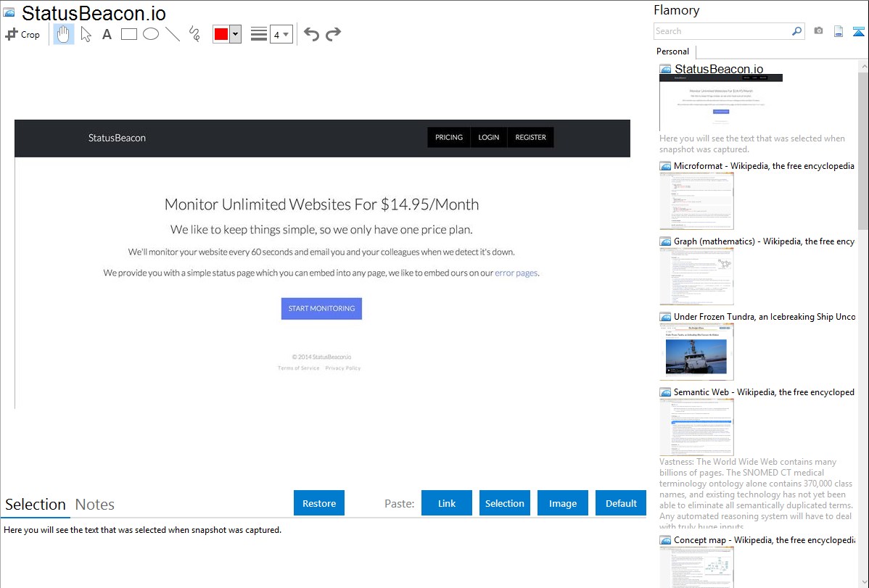
Task: Click the red color swatch
Action: (x=221, y=34)
